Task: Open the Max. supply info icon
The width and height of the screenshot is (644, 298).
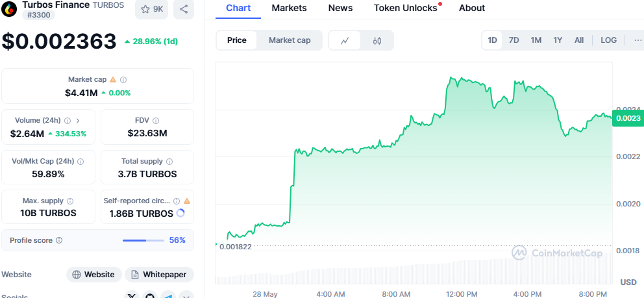Action: [70, 201]
